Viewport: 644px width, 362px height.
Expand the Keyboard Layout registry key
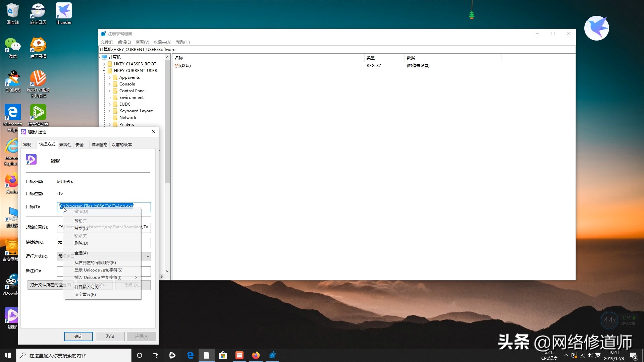click(110, 111)
